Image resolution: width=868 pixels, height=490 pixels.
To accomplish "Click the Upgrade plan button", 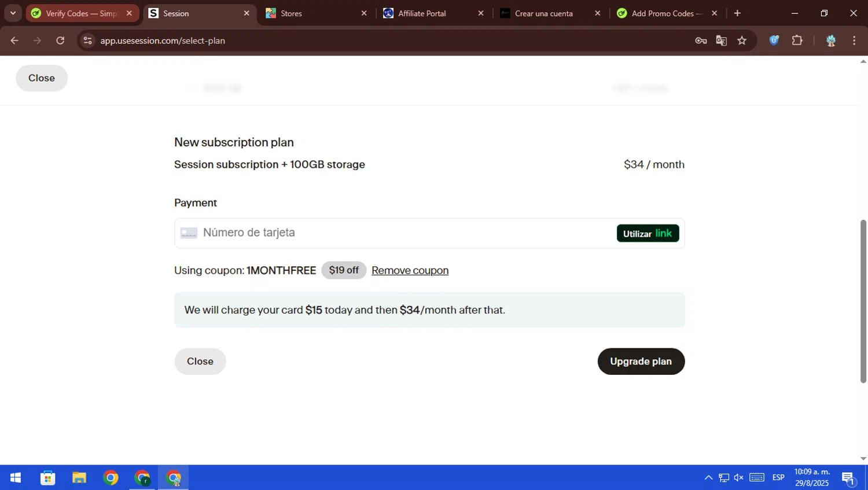I will point(641,361).
